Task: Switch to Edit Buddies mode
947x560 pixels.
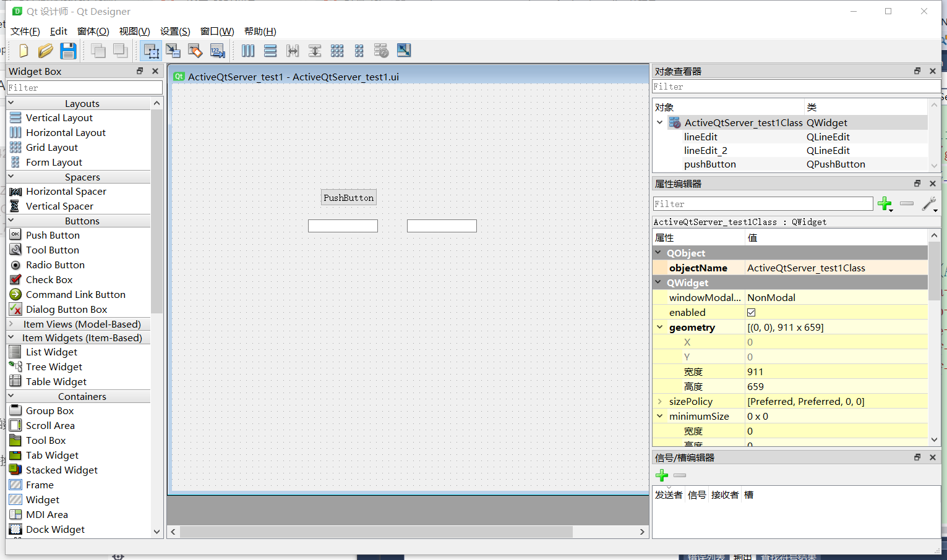Action: pos(195,51)
